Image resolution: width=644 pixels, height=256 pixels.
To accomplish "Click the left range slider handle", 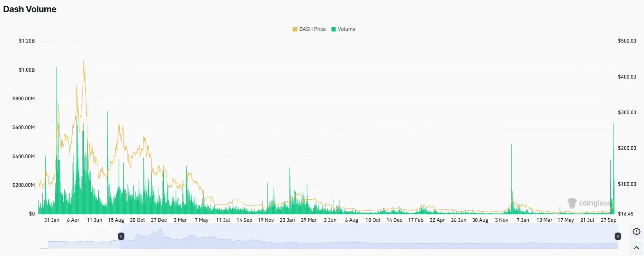I will (x=121, y=236).
